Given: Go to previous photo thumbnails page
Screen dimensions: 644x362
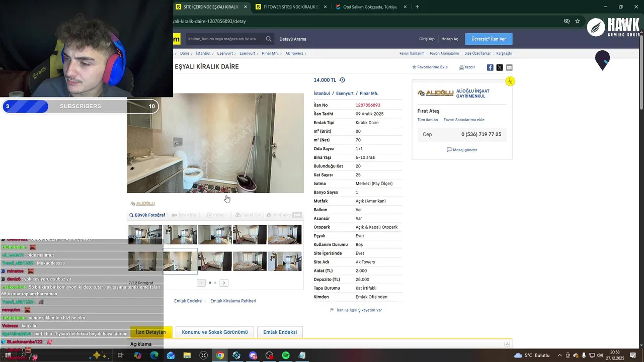Looking at the screenshot, I should pos(201,283).
